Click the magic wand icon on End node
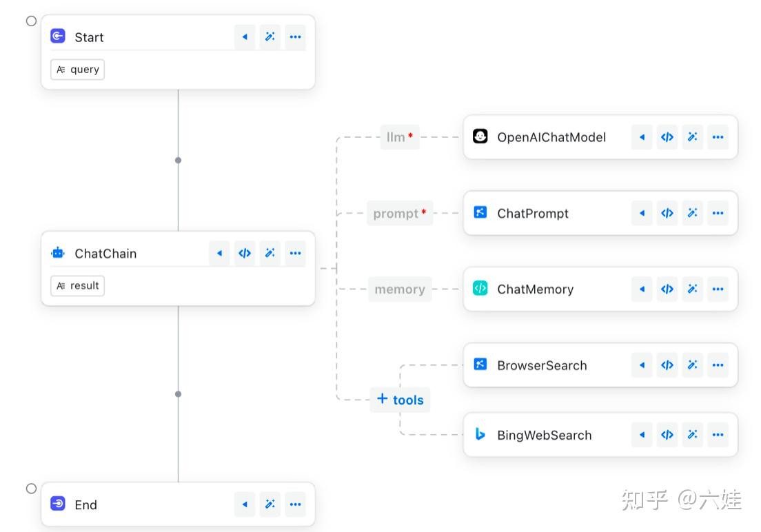 click(270, 504)
